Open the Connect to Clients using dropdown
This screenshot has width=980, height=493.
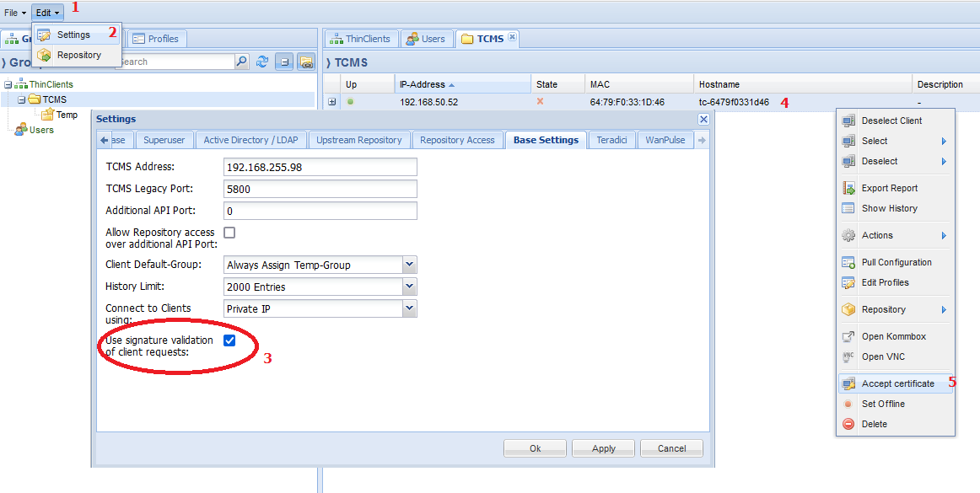(x=409, y=308)
